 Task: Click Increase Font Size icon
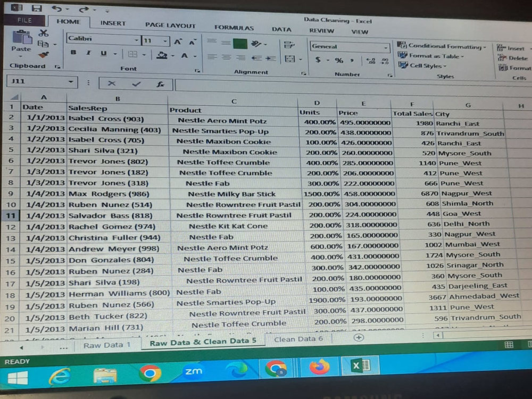pos(178,42)
